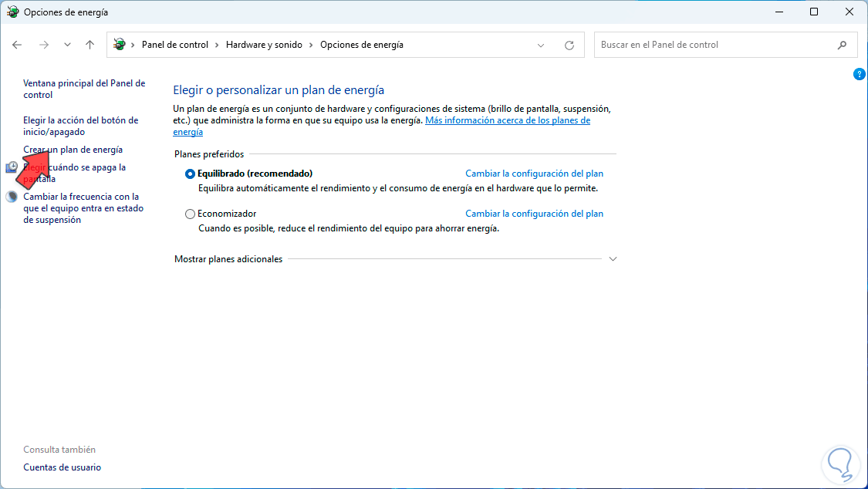Image resolution: width=868 pixels, height=489 pixels.
Task: Click the power options icon in the address bar
Action: pyautogui.click(x=119, y=44)
